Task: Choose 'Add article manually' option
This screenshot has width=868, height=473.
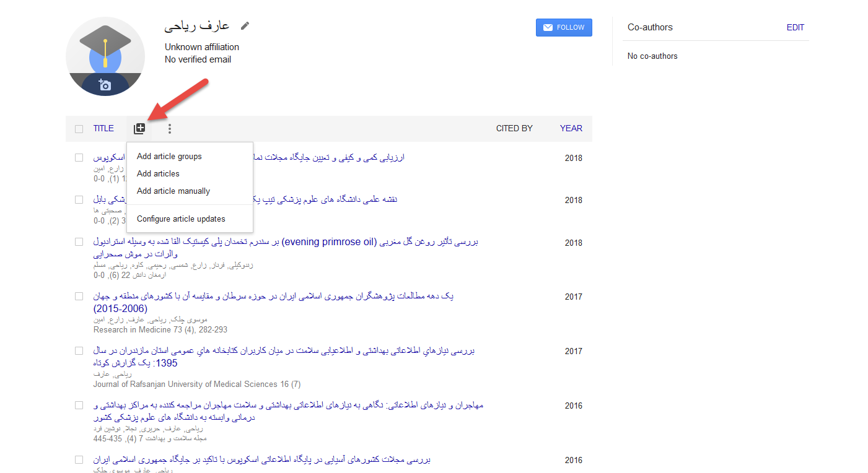Action: coord(173,191)
